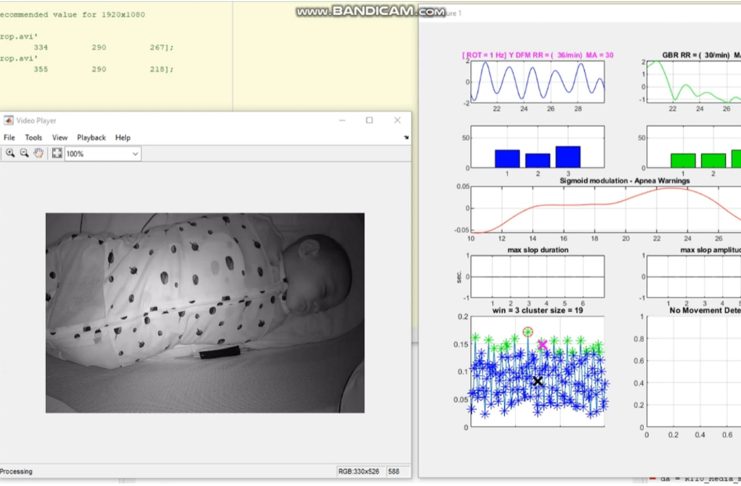Click the toolbar dock arrow in Video Player
This screenshot has height=486, width=741.
tap(406, 138)
